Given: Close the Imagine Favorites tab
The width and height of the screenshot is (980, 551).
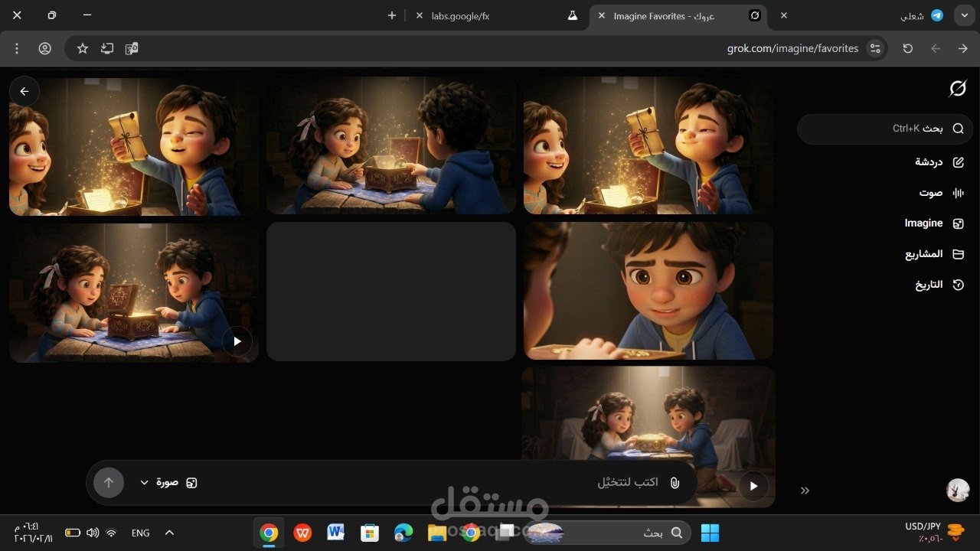Looking at the screenshot, I should click(x=602, y=15).
